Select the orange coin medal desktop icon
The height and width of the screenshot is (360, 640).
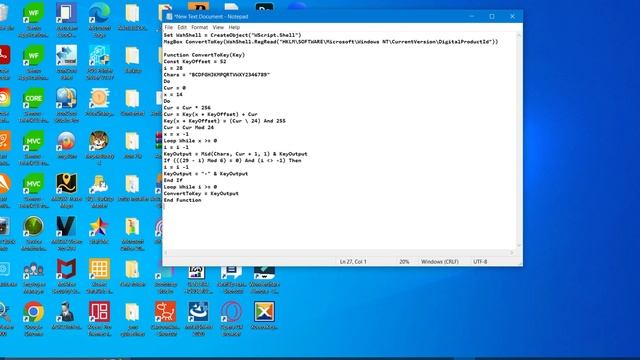(99, 98)
